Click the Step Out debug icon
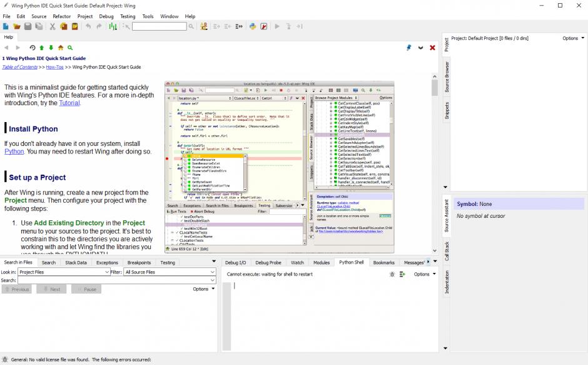588x365 pixels. point(299,26)
